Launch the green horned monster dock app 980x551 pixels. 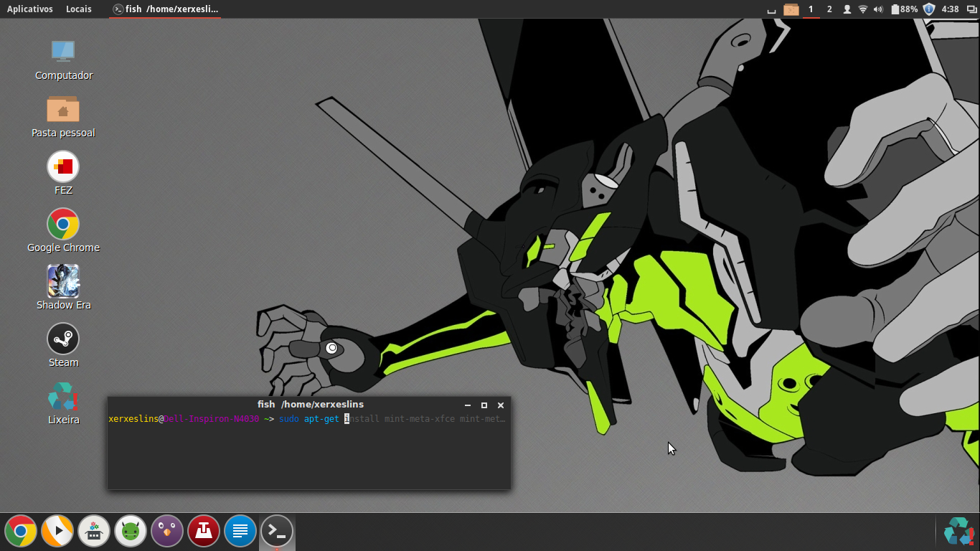131,532
